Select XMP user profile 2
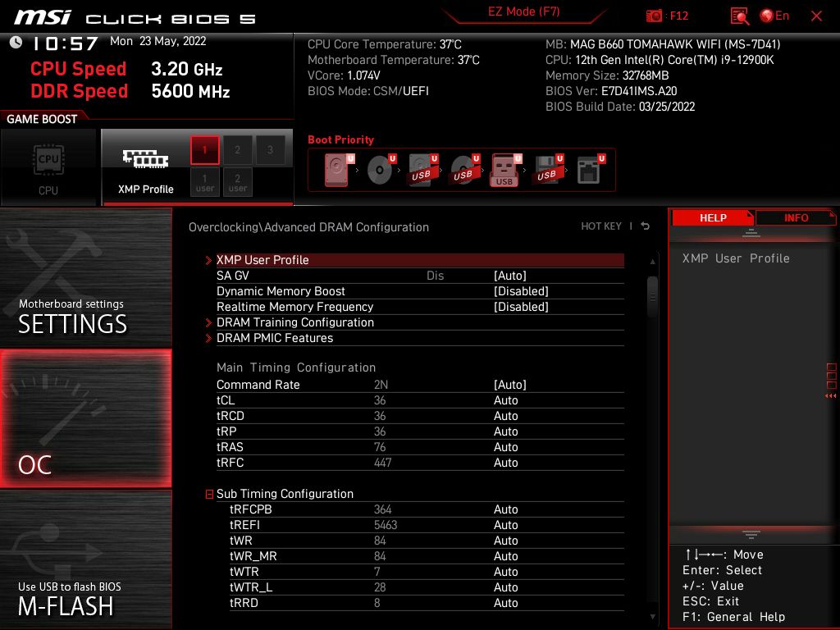 237,182
